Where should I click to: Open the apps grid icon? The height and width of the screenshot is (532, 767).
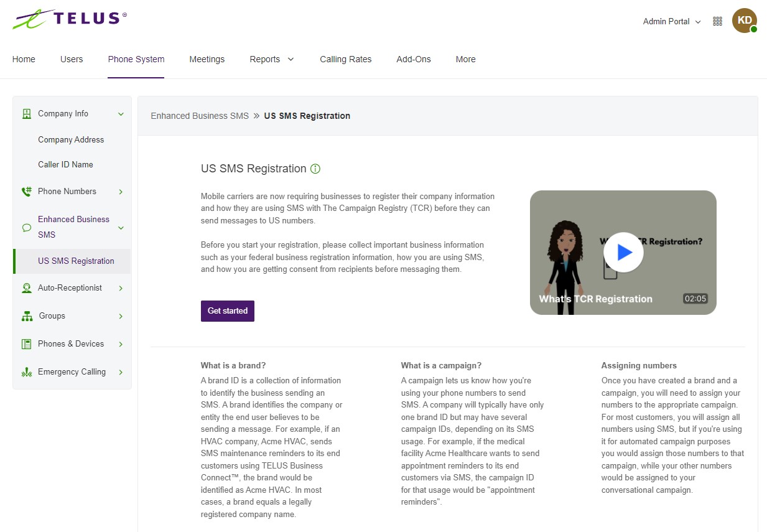718,21
